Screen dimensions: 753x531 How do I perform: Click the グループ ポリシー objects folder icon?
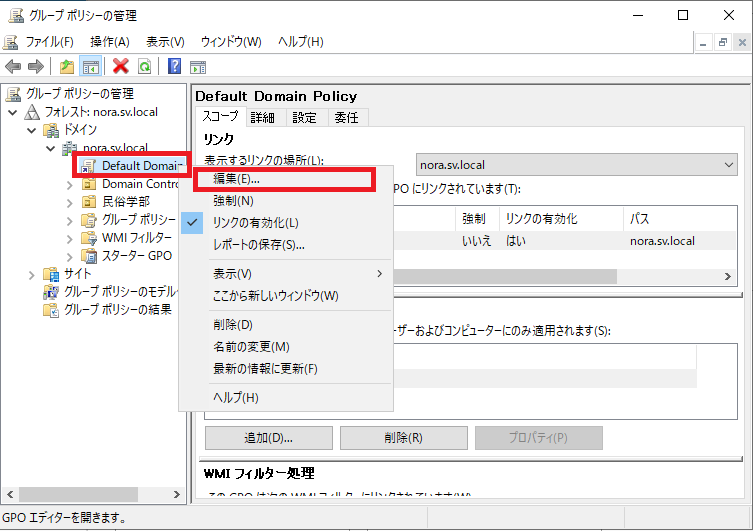tap(89, 220)
